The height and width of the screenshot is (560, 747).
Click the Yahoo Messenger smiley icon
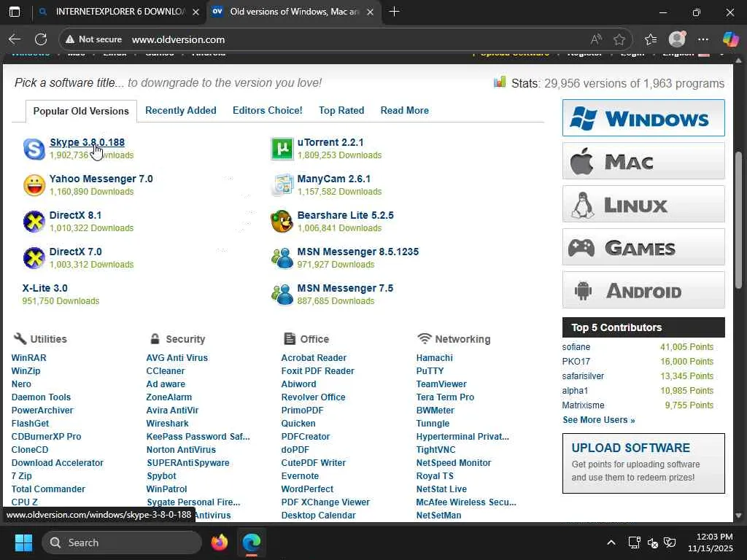click(34, 185)
